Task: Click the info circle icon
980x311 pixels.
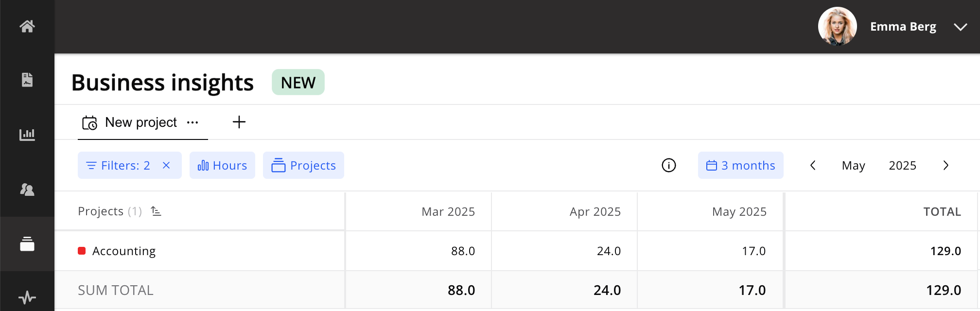Action: click(x=669, y=166)
